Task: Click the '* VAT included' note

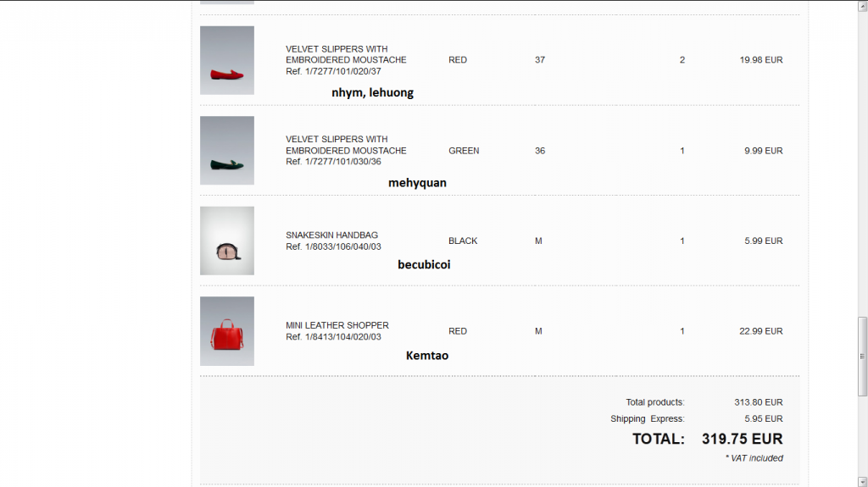Action: point(754,458)
